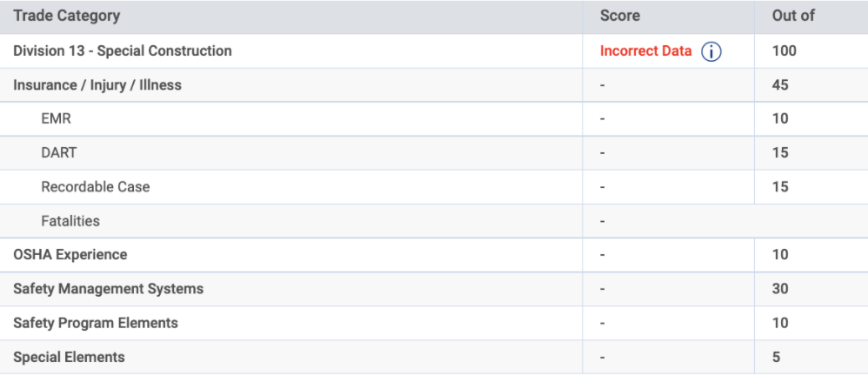Click the dash score in EMR row

[x=602, y=119]
